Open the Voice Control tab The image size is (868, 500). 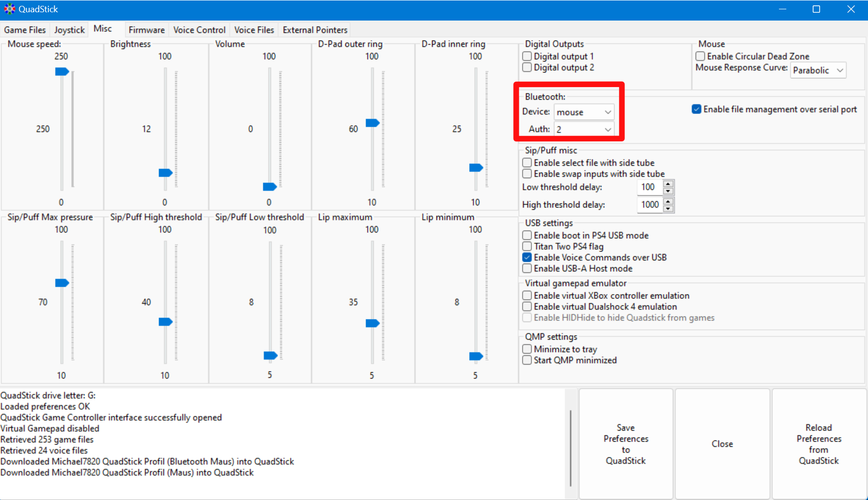199,30
